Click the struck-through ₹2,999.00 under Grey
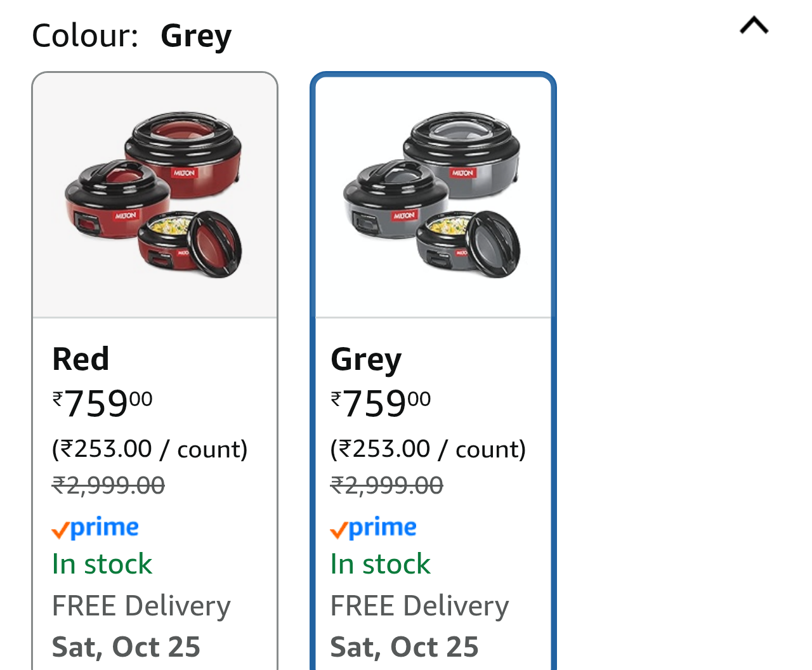This screenshot has width=812, height=670. pyautogui.click(x=386, y=484)
